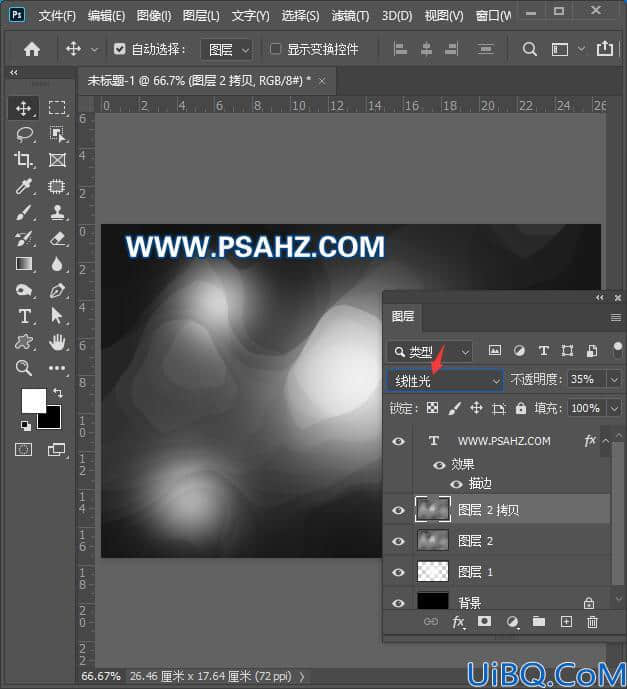627x689 pixels.
Task: Select the Clone Stamp tool
Action: click(x=57, y=213)
